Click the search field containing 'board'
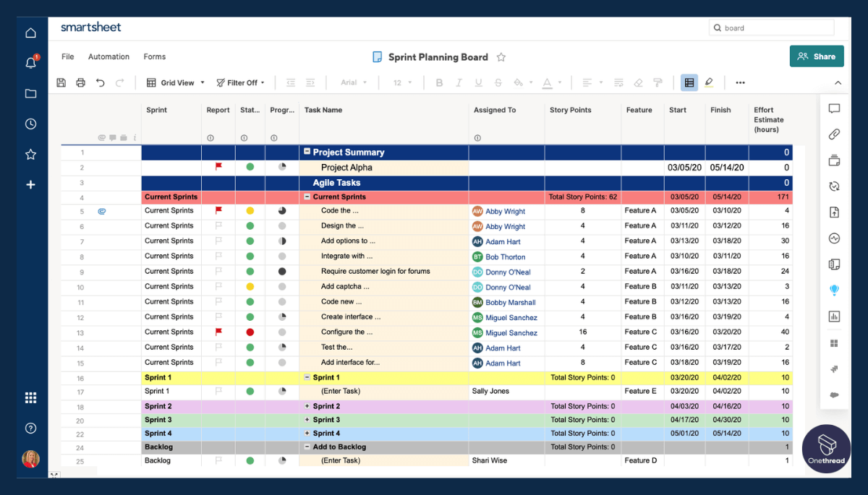This screenshot has height=495, width=868. click(770, 27)
